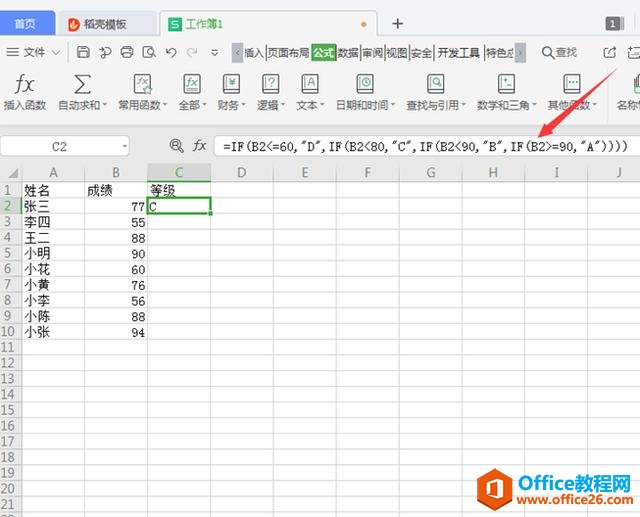Viewport: 640px width, 517px height.
Task: Open Lookup and Reference (查找与引用) icon
Action: point(436,84)
